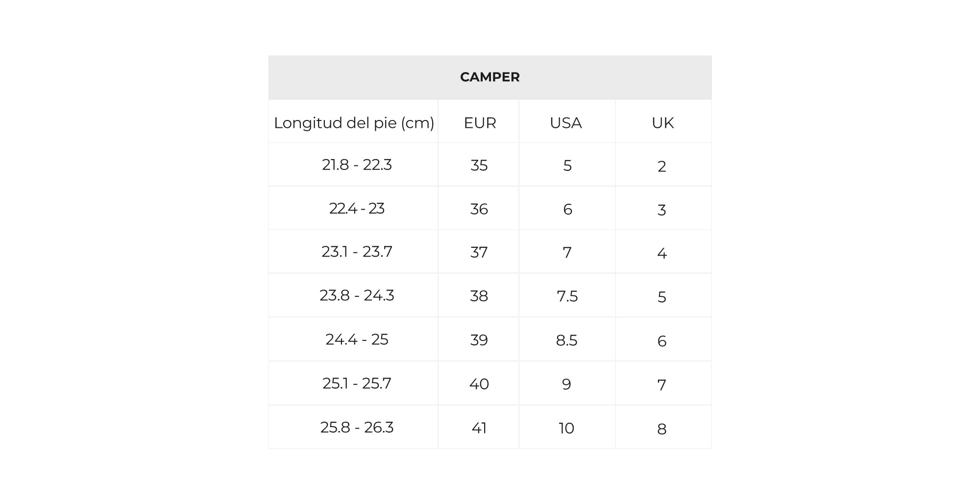Select the EUR size 36 cell

(x=479, y=208)
